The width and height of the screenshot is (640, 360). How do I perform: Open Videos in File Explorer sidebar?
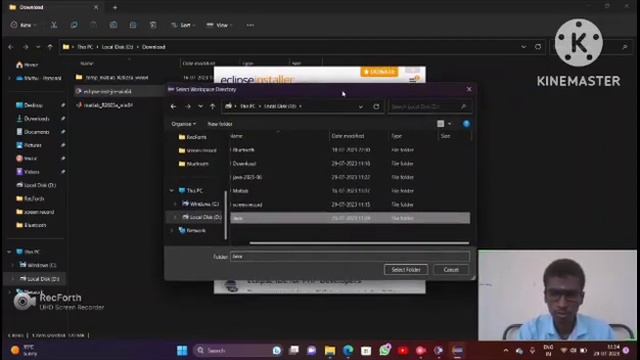tap(28, 172)
